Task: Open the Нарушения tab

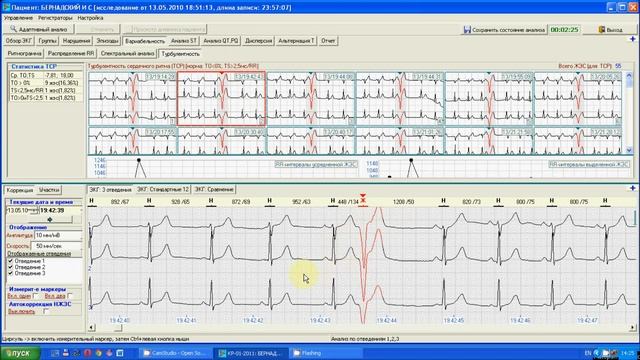Action: click(76, 41)
